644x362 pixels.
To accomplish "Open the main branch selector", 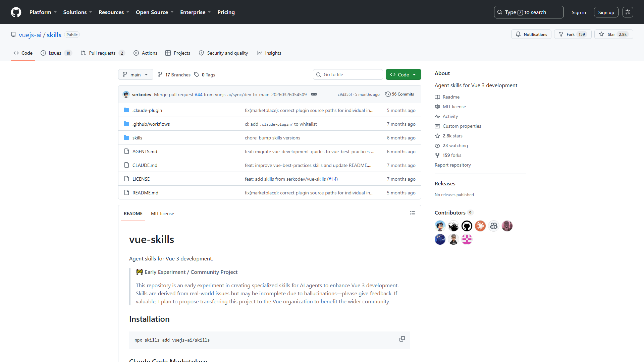I will pos(136,74).
